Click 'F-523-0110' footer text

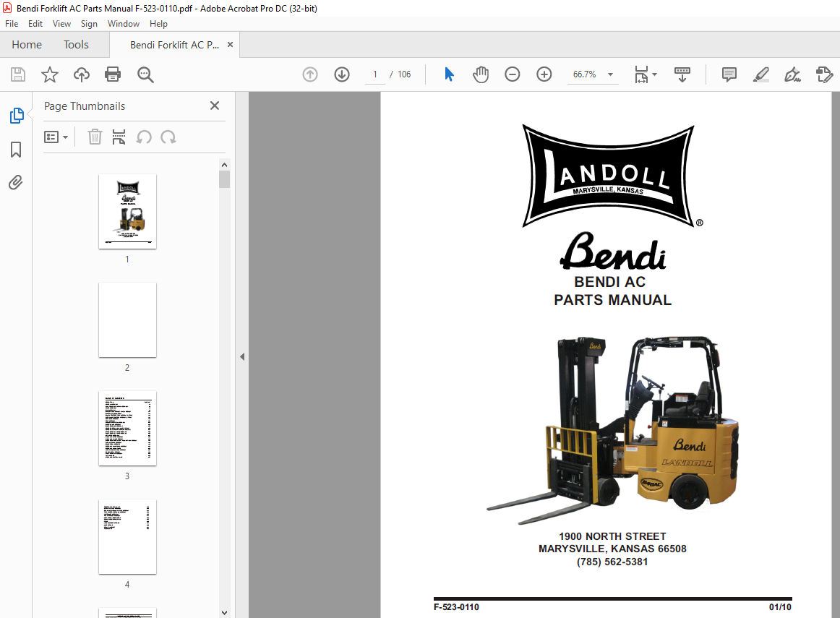456,606
